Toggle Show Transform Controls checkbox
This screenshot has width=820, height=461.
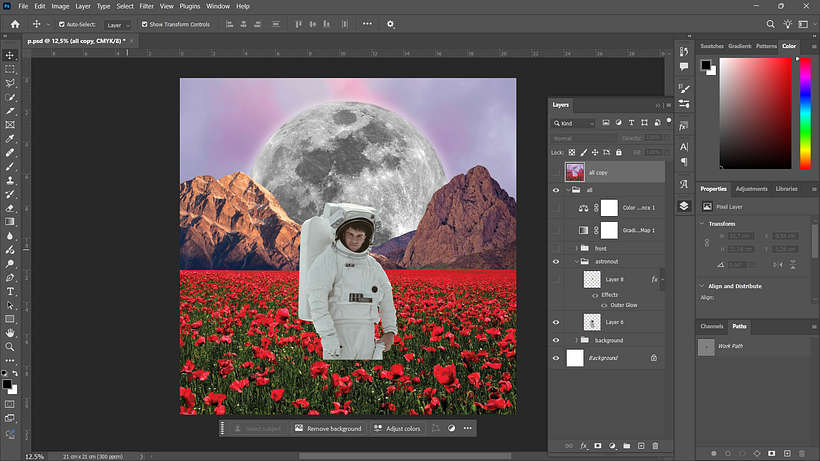(x=145, y=24)
